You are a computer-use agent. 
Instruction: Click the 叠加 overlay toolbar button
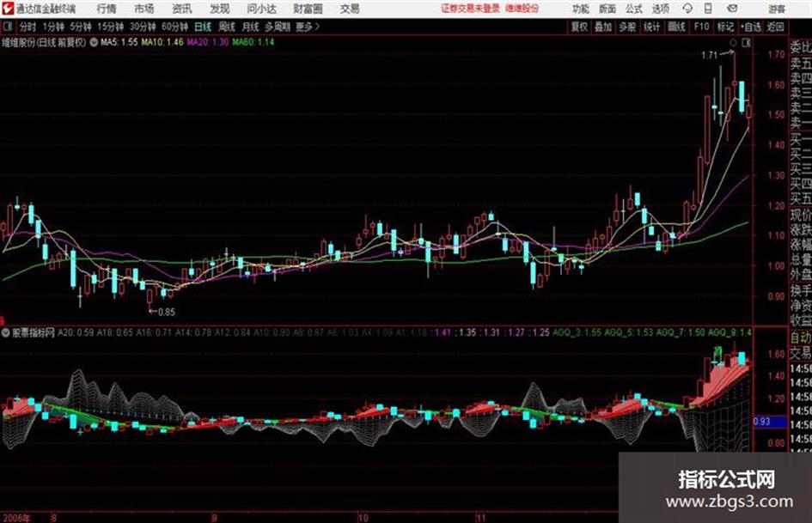(x=603, y=27)
